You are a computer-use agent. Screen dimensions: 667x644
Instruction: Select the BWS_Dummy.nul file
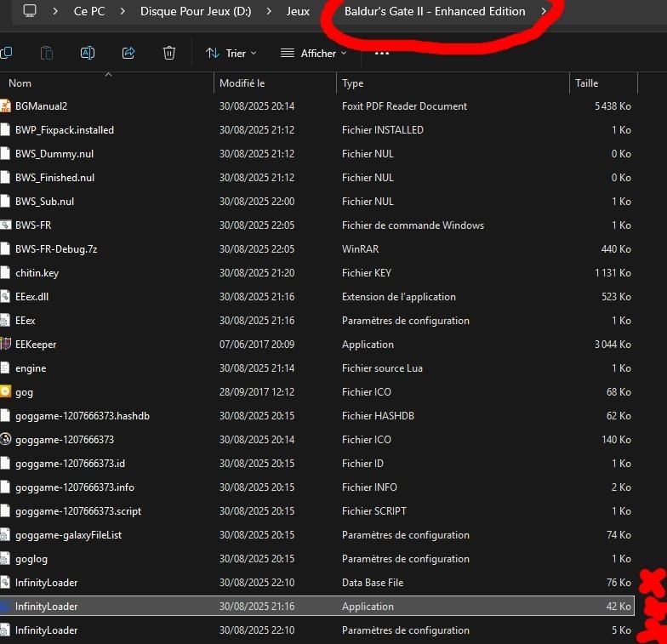[x=54, y=153]
